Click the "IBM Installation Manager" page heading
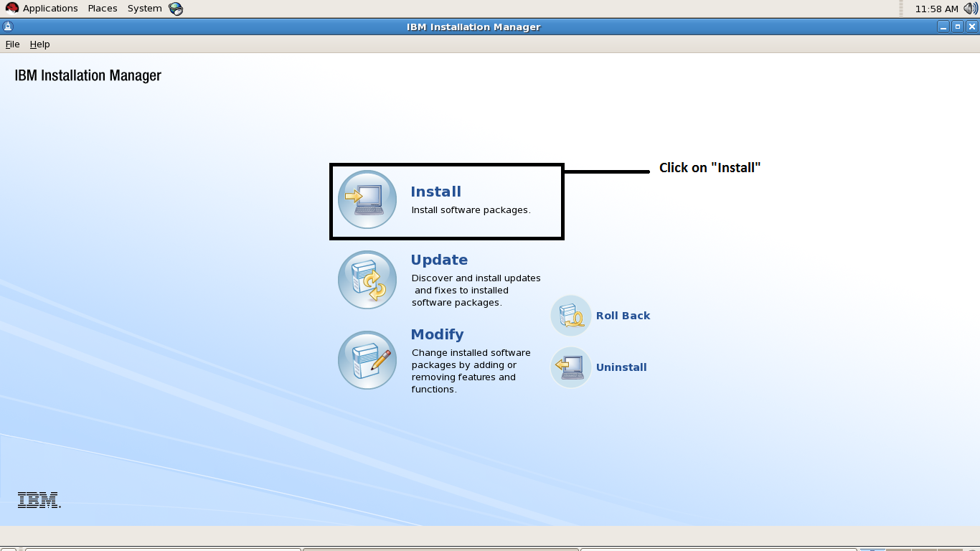980x551 pixels. click(x=88, y=75)
